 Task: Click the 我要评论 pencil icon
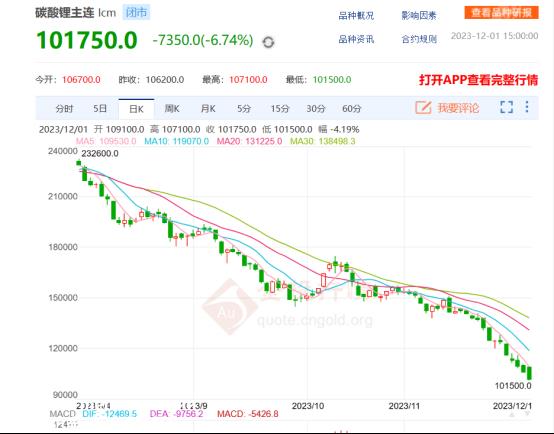(423, 107)
